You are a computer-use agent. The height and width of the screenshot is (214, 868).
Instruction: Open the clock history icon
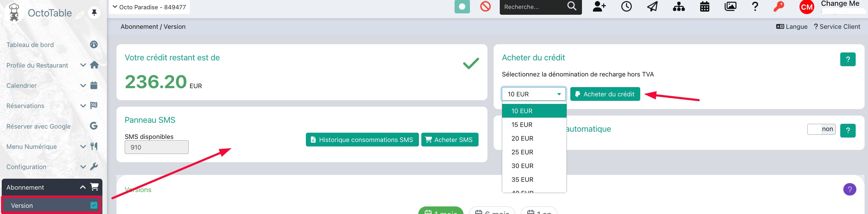(x=626, y=7)
